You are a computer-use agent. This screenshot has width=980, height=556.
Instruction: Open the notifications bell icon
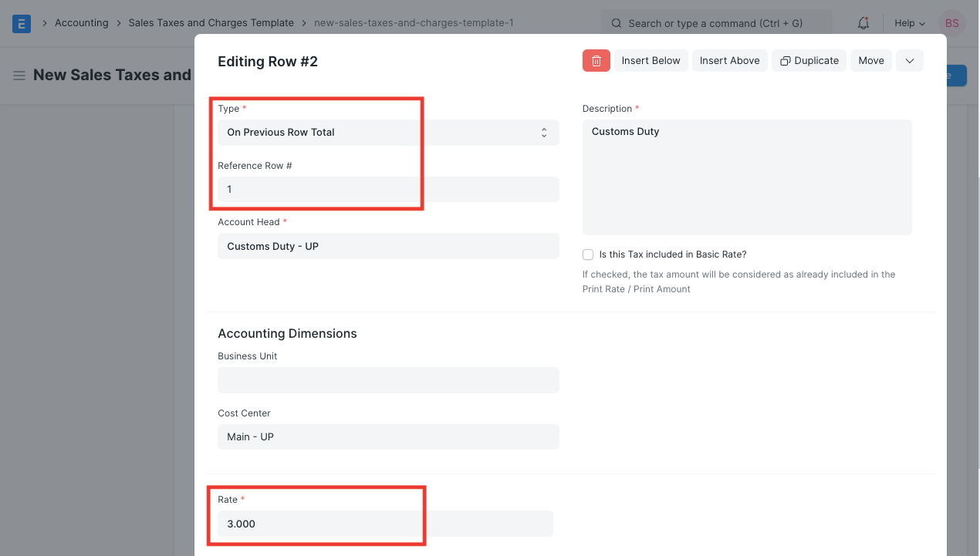[x=863, y=23]
